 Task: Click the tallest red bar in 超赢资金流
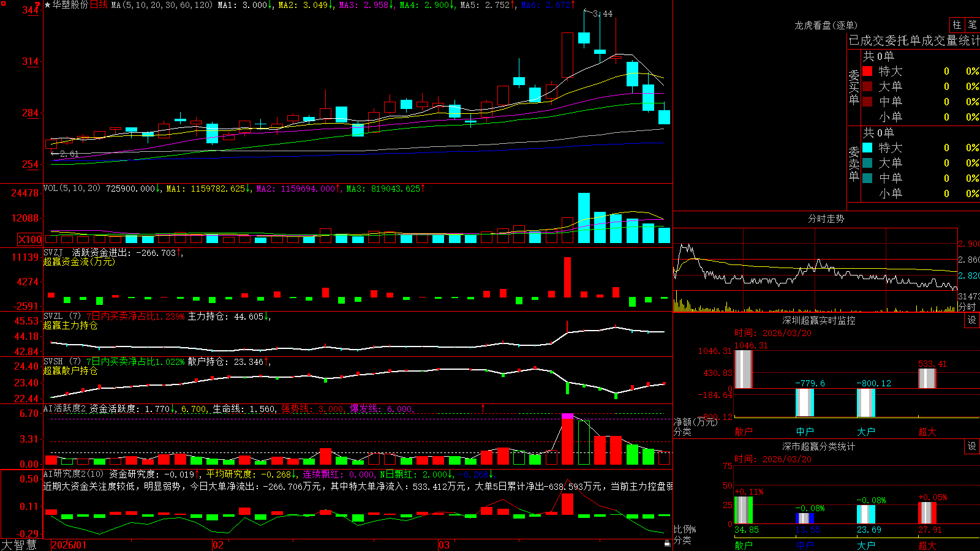(568, 277)
